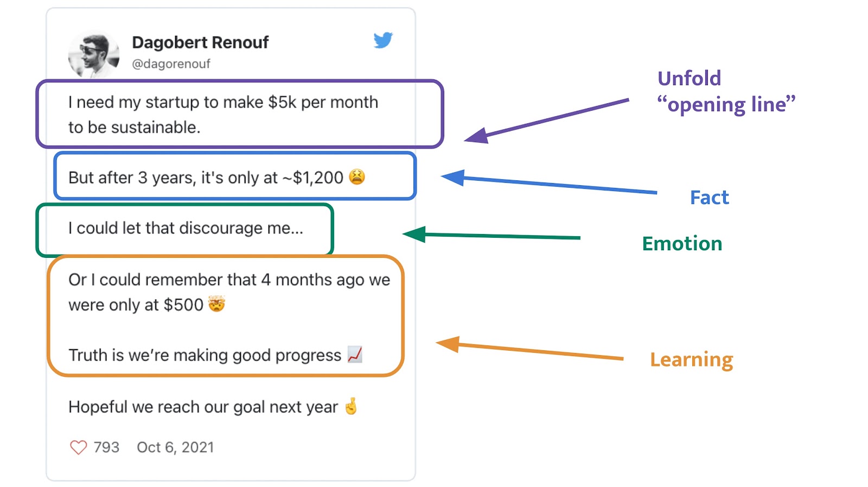Viewport: 868px width, 487px height.
Task: Click the green Emotion label
Action: coord(682,244)
